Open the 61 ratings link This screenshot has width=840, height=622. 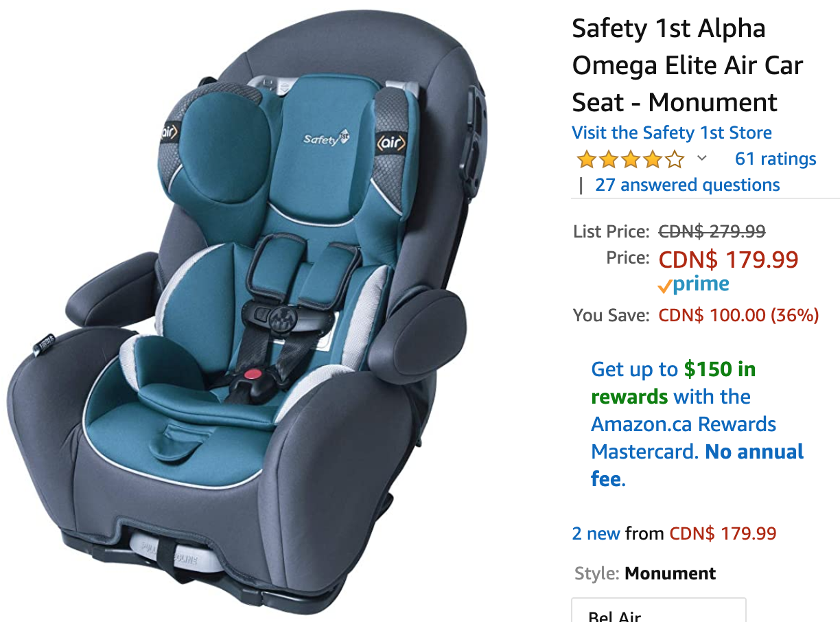(775, 159)
